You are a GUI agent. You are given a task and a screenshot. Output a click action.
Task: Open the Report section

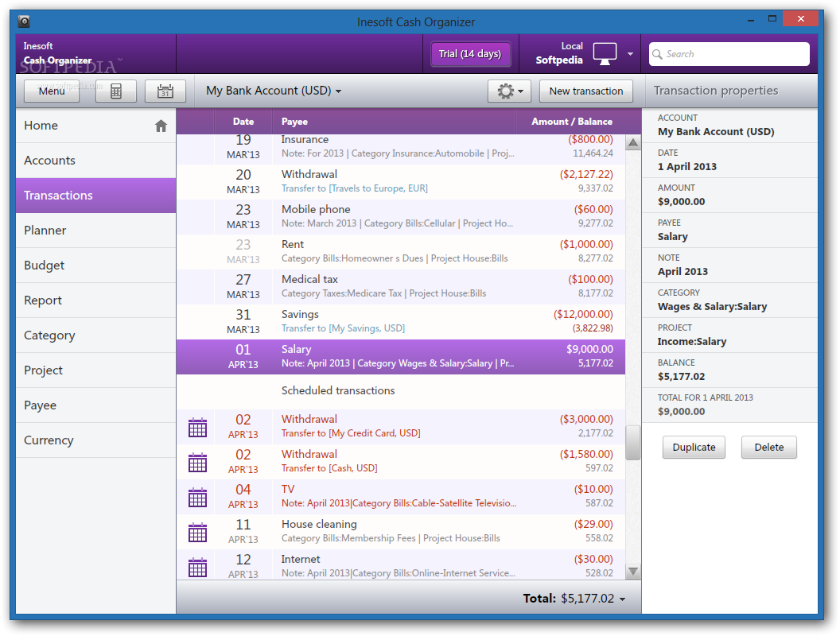[96, 301]
